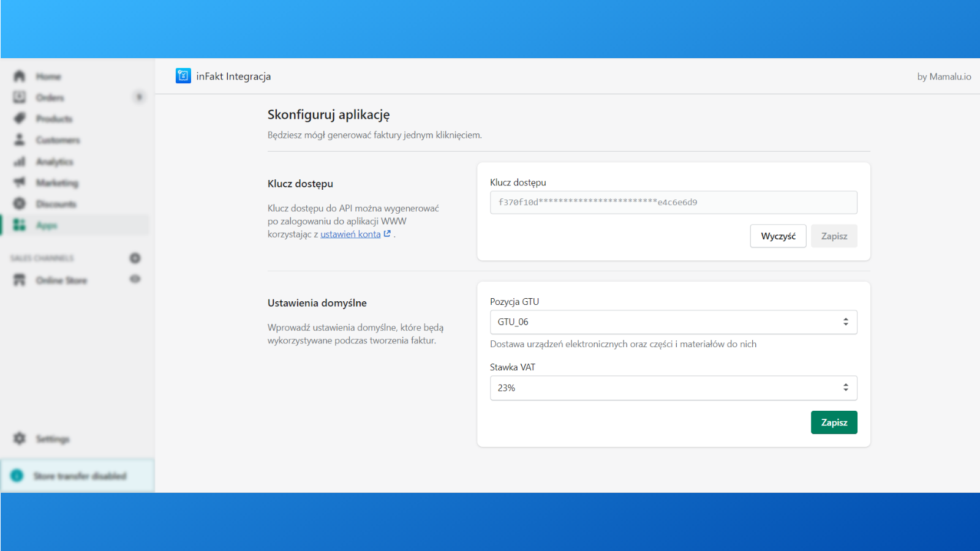Click the green Apps icon
Viewport: 980px width, 551px height.
pos(20,225)
